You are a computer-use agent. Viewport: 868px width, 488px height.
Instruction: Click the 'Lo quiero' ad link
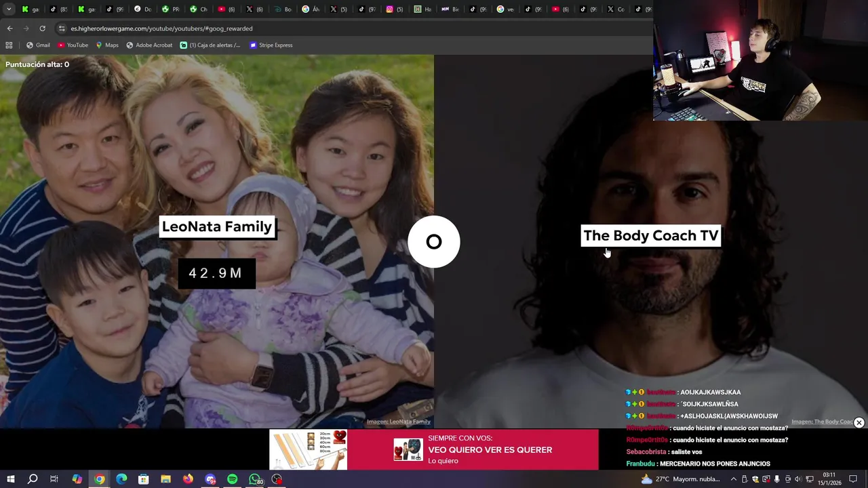pos(443,461)
